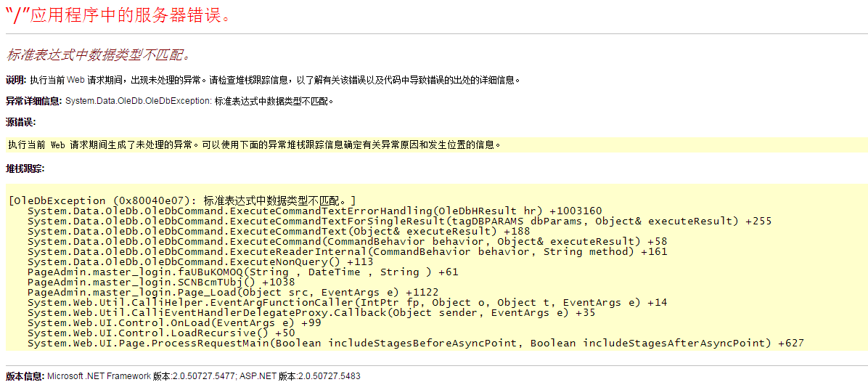Click the master_login.faUBuKOMOQ stack line

coord(242,272)
